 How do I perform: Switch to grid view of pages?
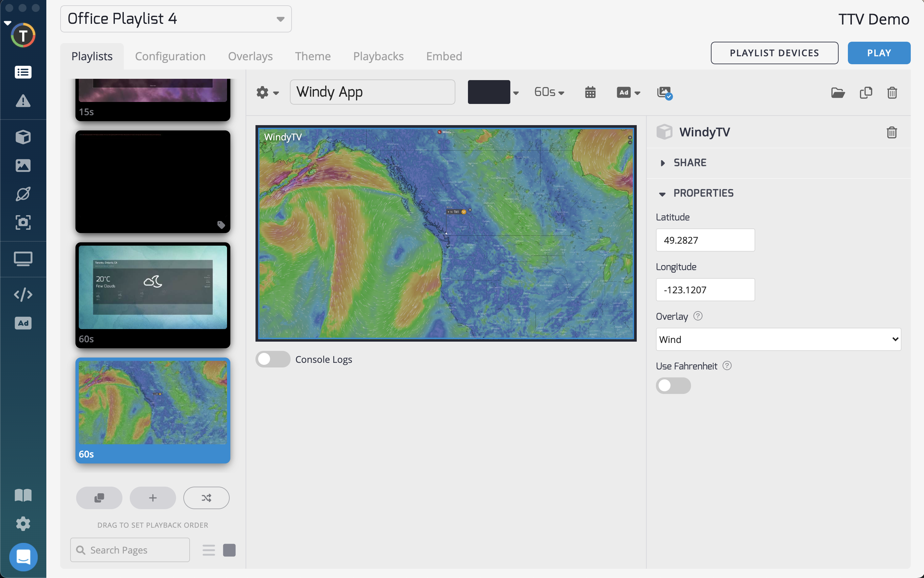[x=229, y=550]
